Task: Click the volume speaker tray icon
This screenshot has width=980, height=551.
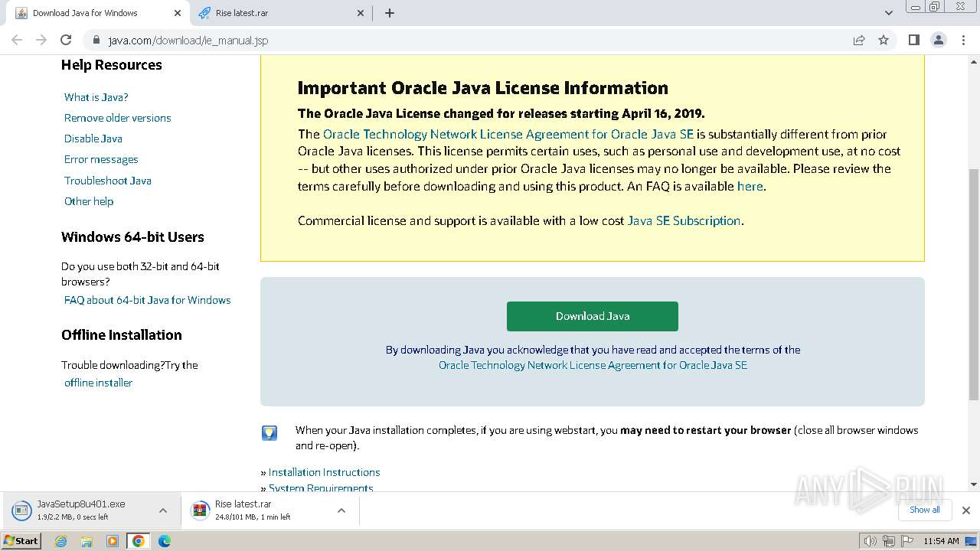Action: pos(870,541)
